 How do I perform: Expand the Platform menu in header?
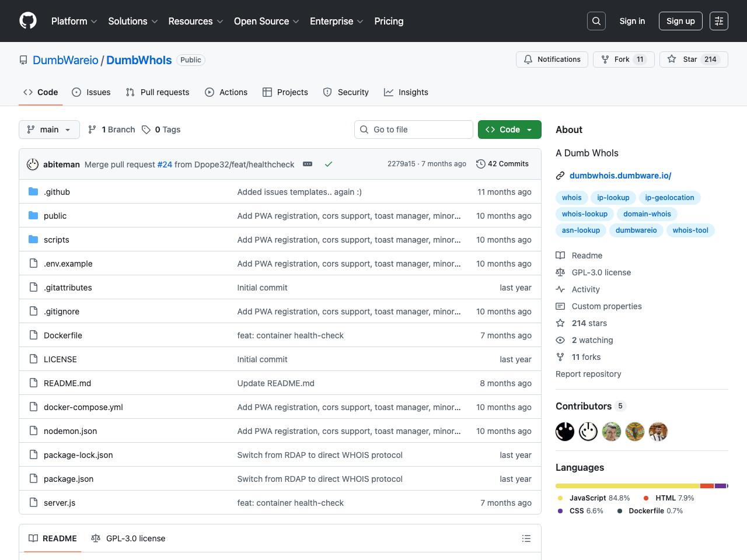(x=74, y=21)
